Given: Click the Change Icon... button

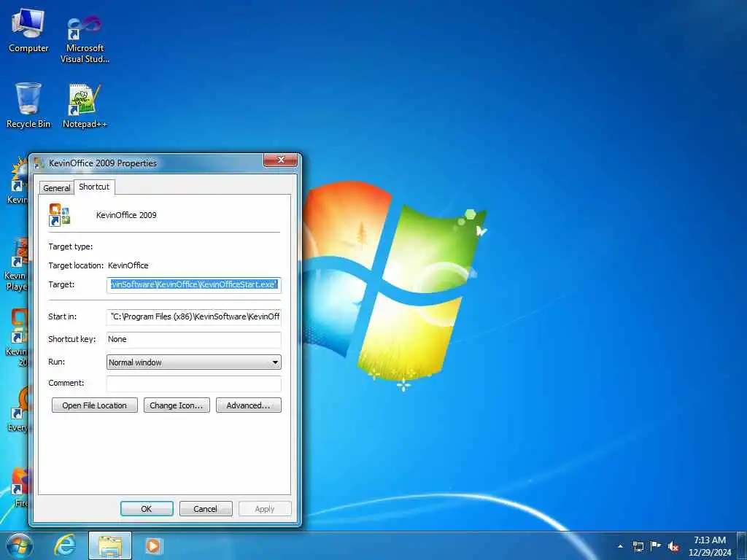Looking at the screenshot, I should (x=177, y=405).
